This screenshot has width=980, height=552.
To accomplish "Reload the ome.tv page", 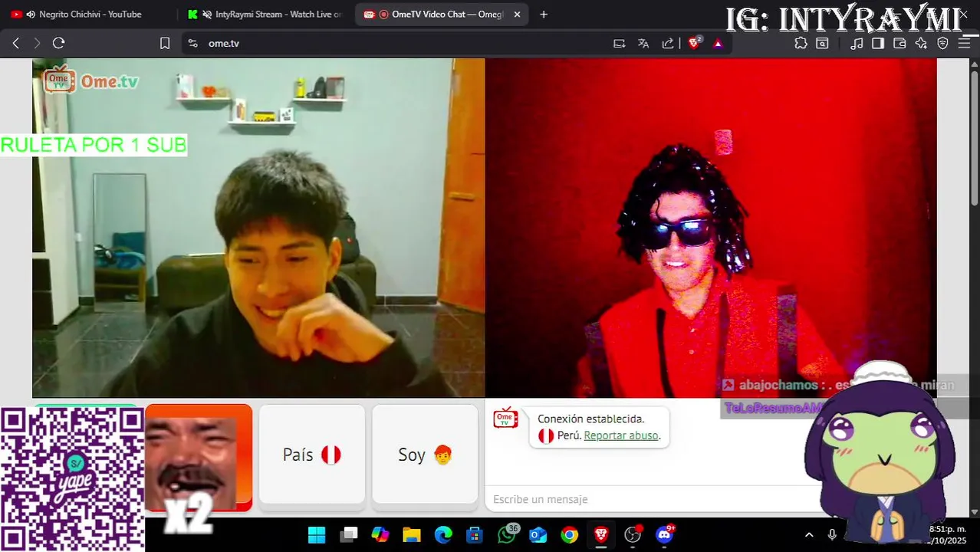I will click(x=58, y=43).
